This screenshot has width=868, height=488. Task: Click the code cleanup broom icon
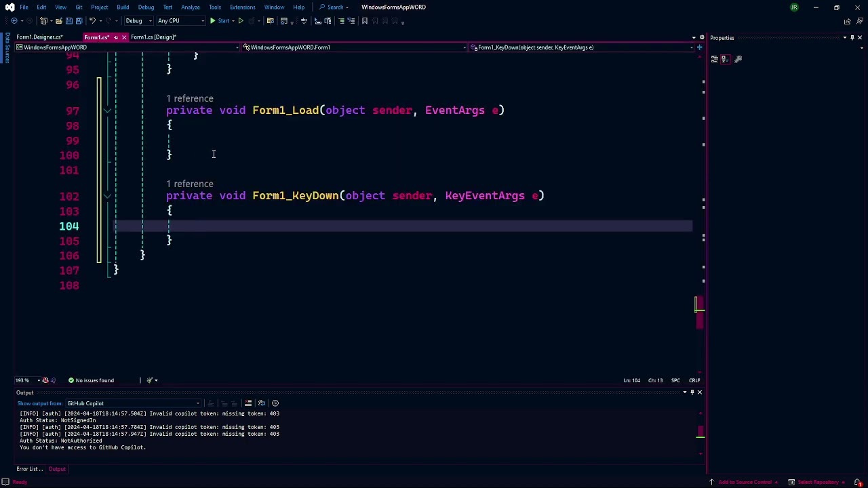pos(150,380)
